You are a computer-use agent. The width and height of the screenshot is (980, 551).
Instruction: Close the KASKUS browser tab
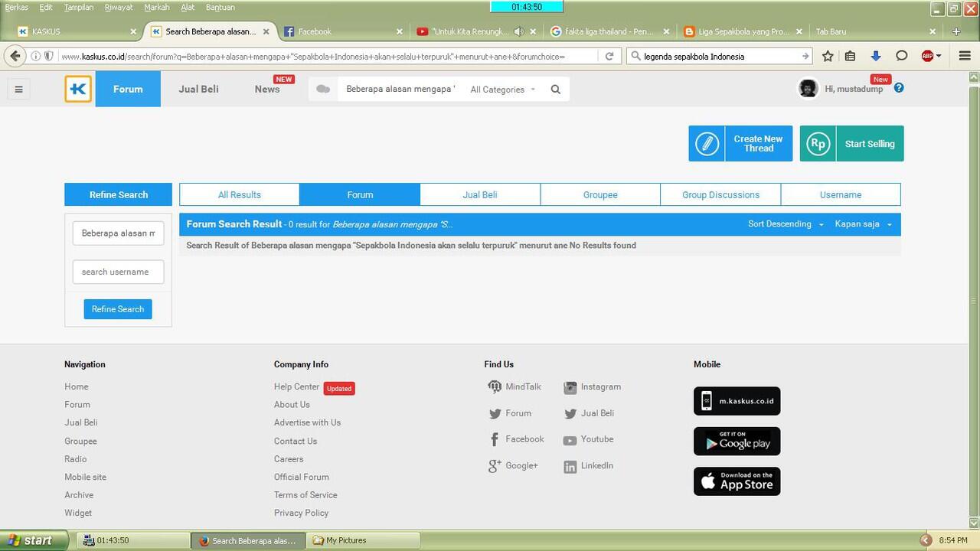[133, 31]
